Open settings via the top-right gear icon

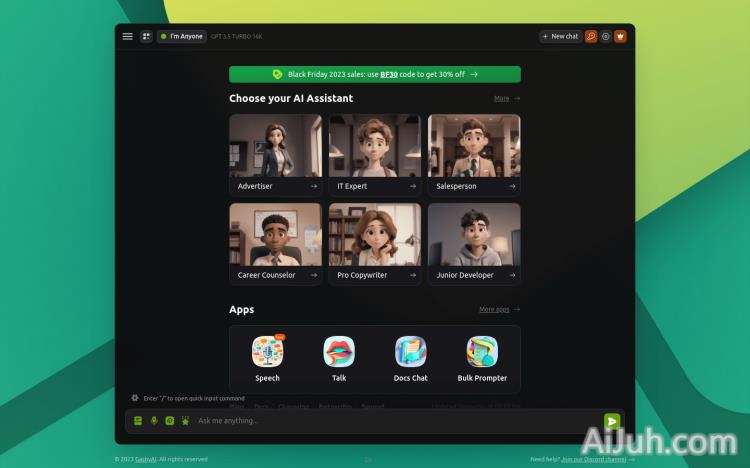pyautogui.click(x=605, y=36)
